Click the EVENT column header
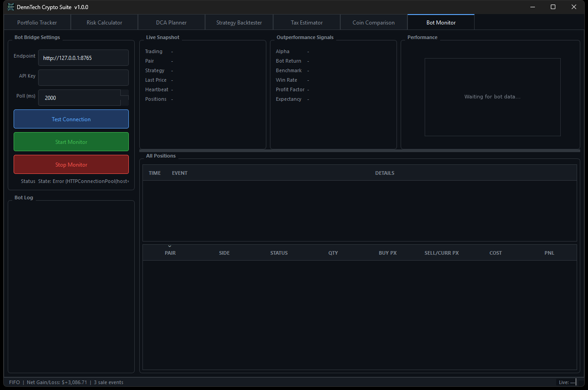588x390 pixels. click(180, 173)
